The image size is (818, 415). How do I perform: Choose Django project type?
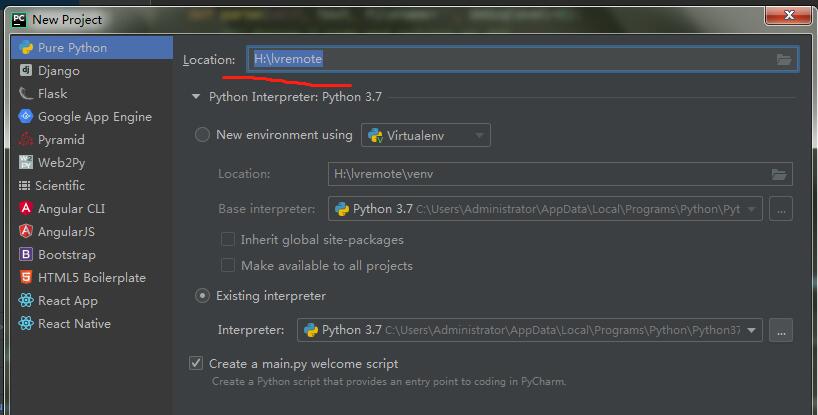click(92, 70)
